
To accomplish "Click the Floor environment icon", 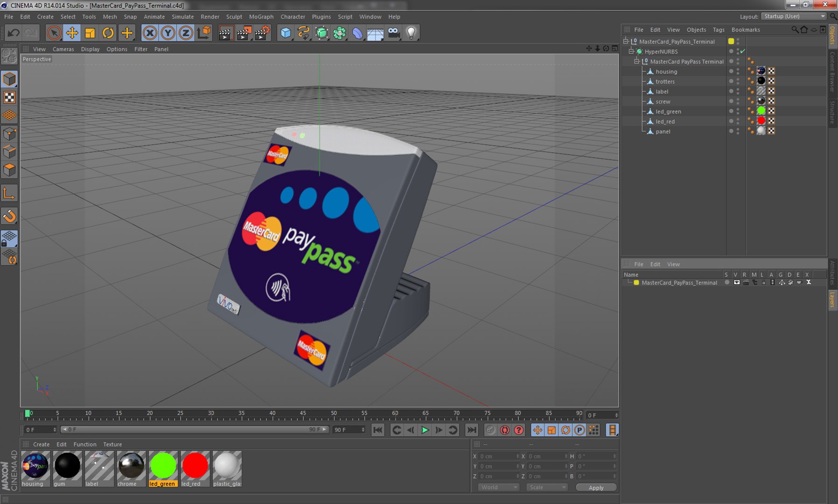I will pyautogui.click(x=375, y=33).
